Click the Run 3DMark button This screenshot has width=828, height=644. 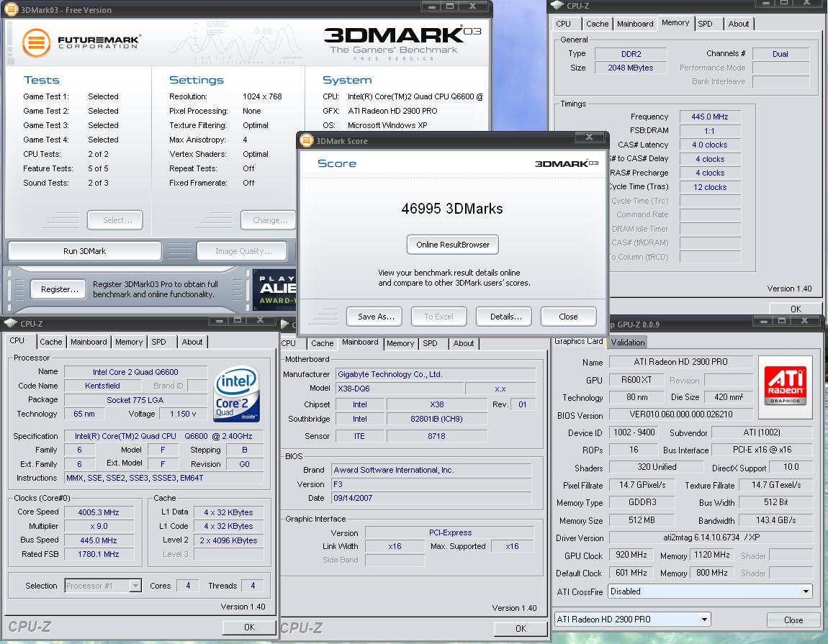84,250
